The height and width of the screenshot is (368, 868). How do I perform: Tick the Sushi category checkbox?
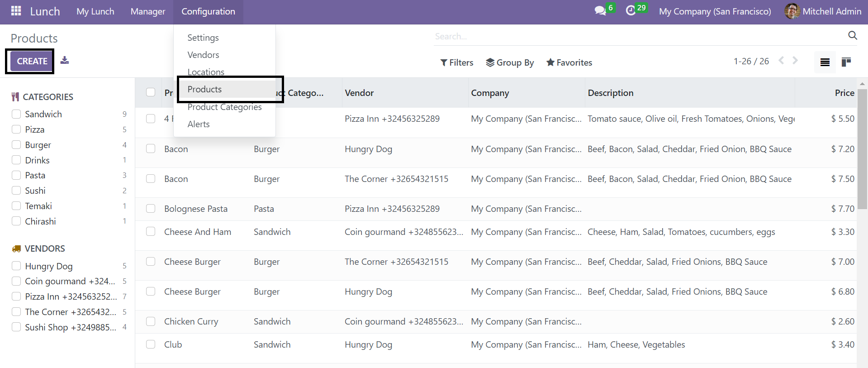[x=16, y=191]
